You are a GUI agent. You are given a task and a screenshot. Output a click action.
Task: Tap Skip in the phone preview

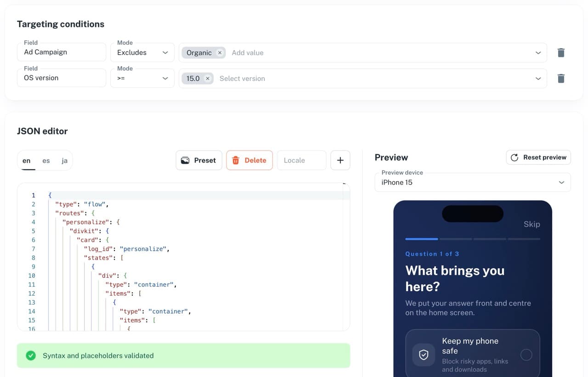(532, 224)
